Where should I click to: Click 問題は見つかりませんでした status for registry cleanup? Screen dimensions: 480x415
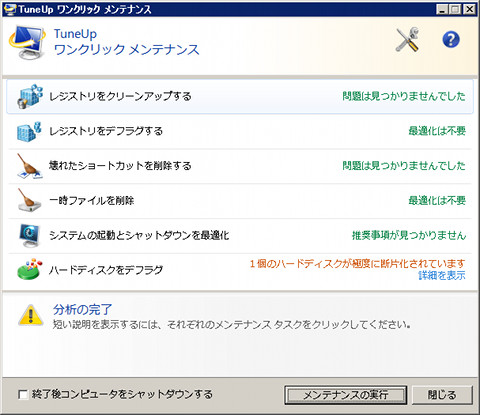pos(404,96)
